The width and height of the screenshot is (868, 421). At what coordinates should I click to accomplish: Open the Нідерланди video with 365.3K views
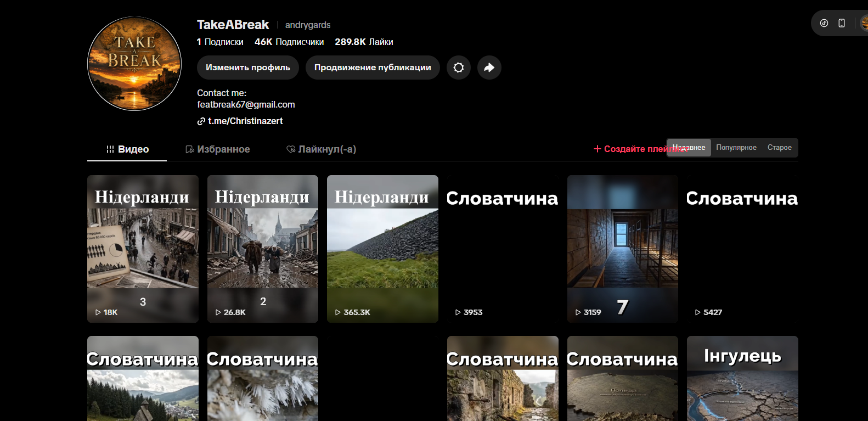tap(382, 249)
